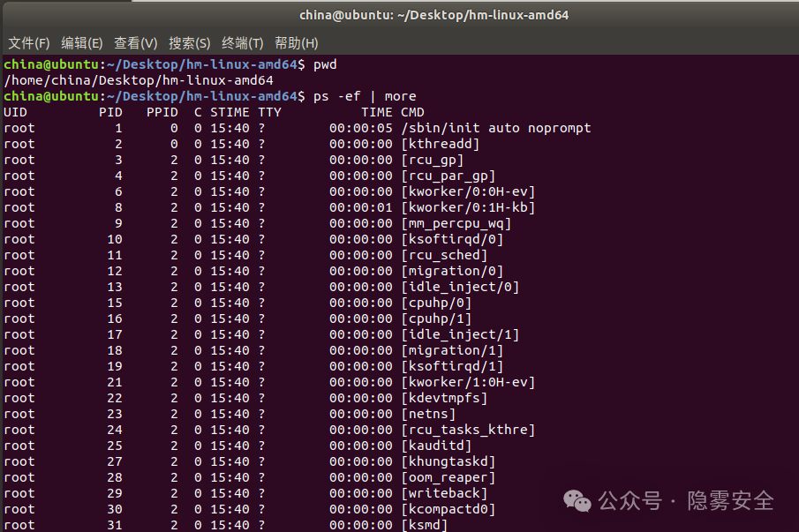Click the pwd output path /home/china/Desktop/hm-linux-amd64
799x532 pixels.
coord(138,80)
